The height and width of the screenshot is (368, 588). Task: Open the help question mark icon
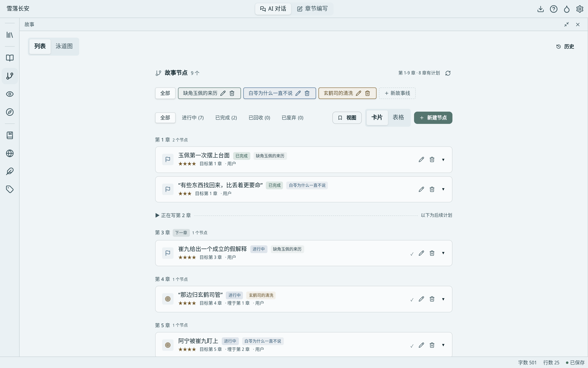(553, 9)
